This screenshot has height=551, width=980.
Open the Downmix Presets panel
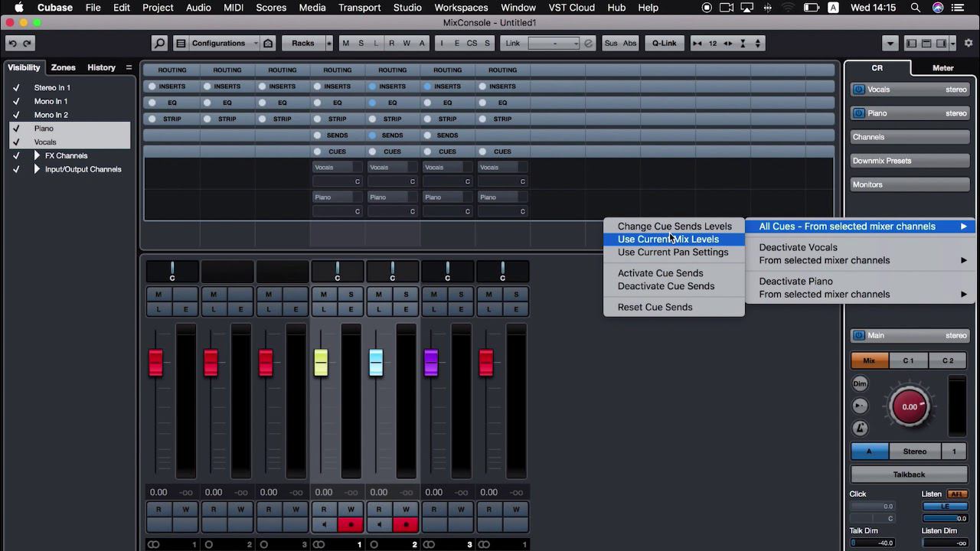909,160
